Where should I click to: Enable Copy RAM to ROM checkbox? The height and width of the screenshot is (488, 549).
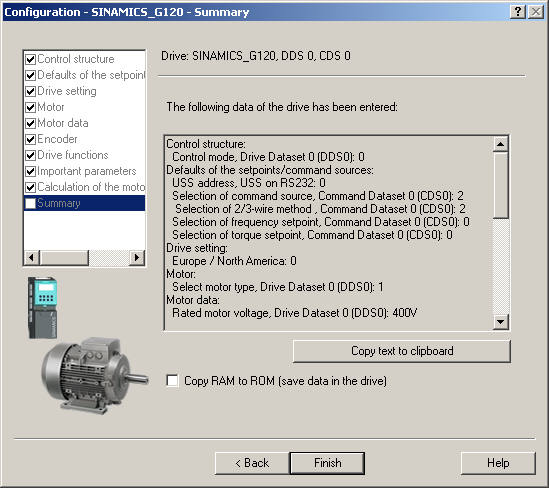pos(172,381)
